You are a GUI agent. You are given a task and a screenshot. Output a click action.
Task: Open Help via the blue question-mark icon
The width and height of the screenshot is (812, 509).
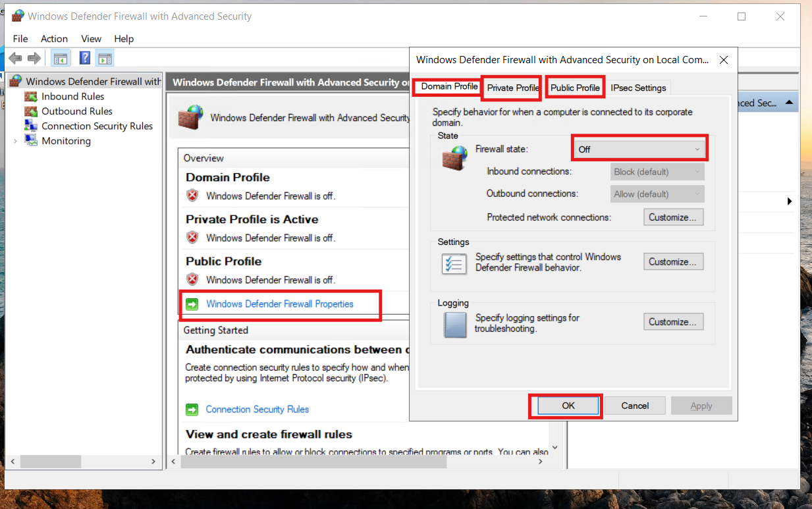click(x=85, y=58)
